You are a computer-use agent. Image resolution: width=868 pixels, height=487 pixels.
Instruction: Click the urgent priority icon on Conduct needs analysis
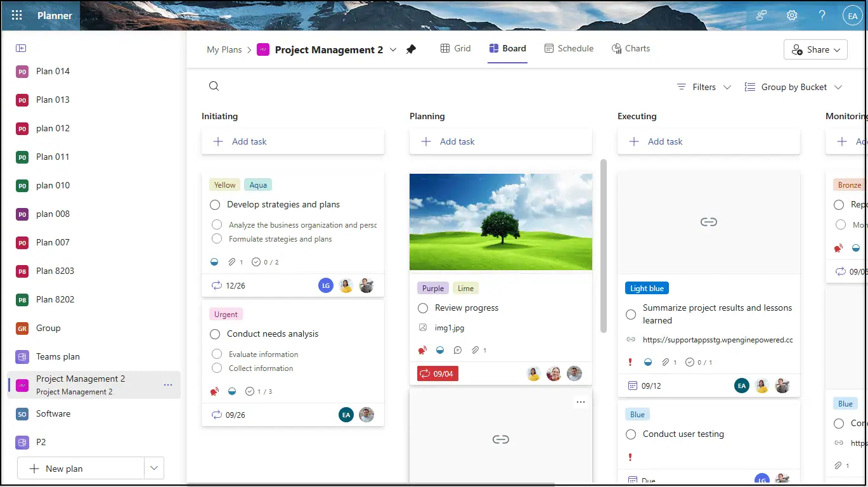coord(215,391)
